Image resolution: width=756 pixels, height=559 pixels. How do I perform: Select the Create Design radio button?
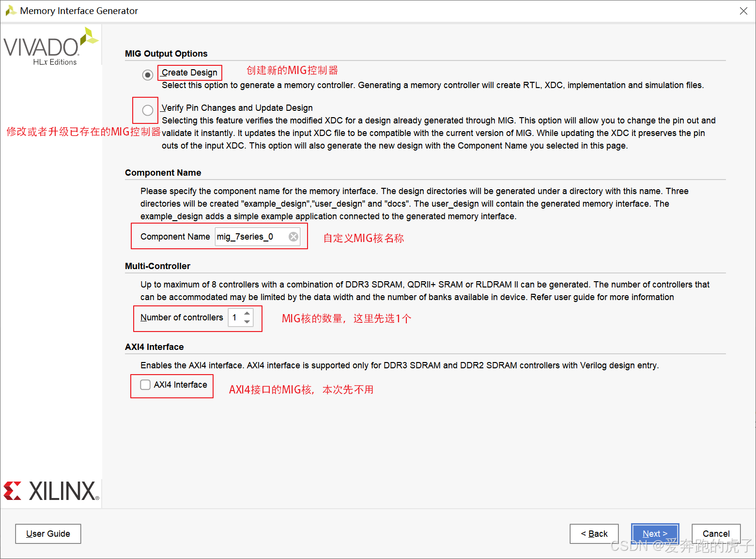point(148,75)
